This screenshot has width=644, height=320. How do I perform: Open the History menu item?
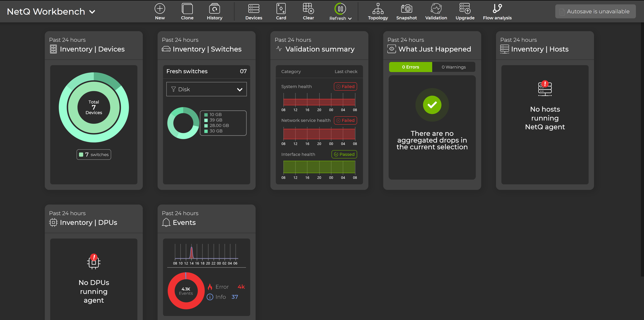tap(214, 11)
